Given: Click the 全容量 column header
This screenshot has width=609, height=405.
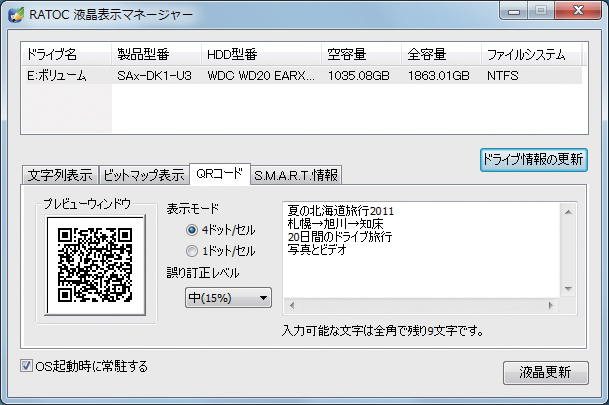Looking at the screenshot, I should pyautogui.click(x=442, y=54).
